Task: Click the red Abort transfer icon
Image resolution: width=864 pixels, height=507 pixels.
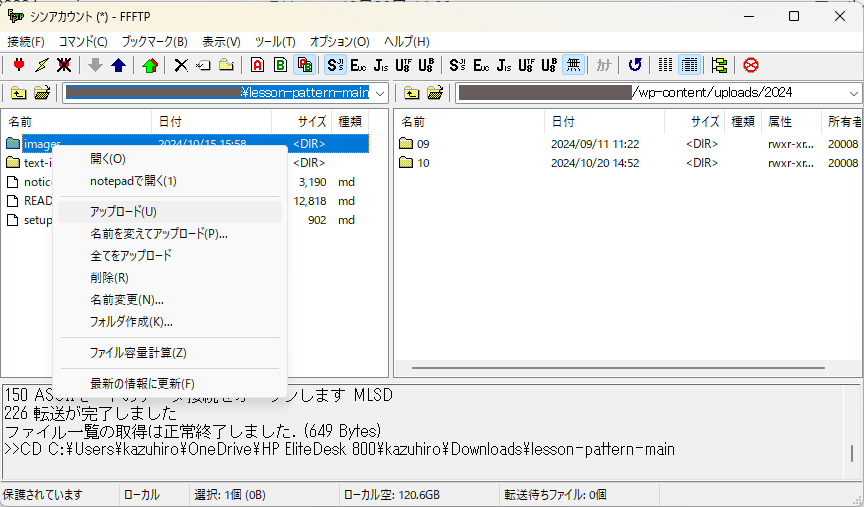Action: coord(750,65)
